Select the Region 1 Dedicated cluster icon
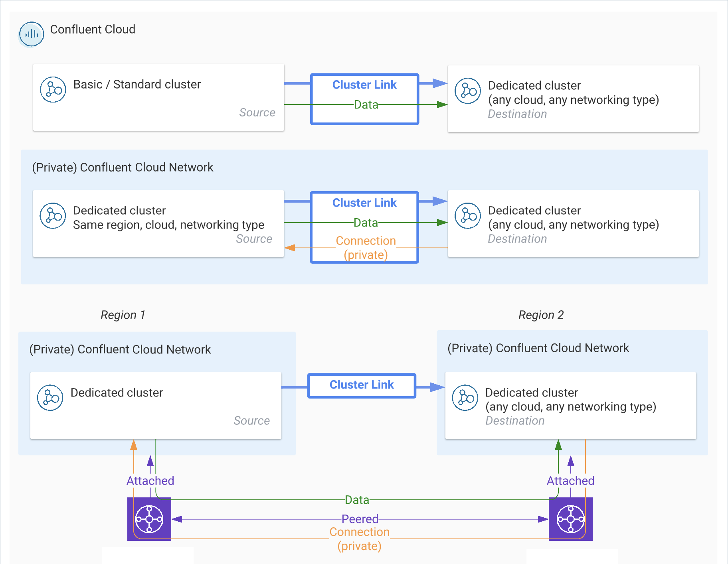Screen dimensions: 728x564 coord(49,397)
